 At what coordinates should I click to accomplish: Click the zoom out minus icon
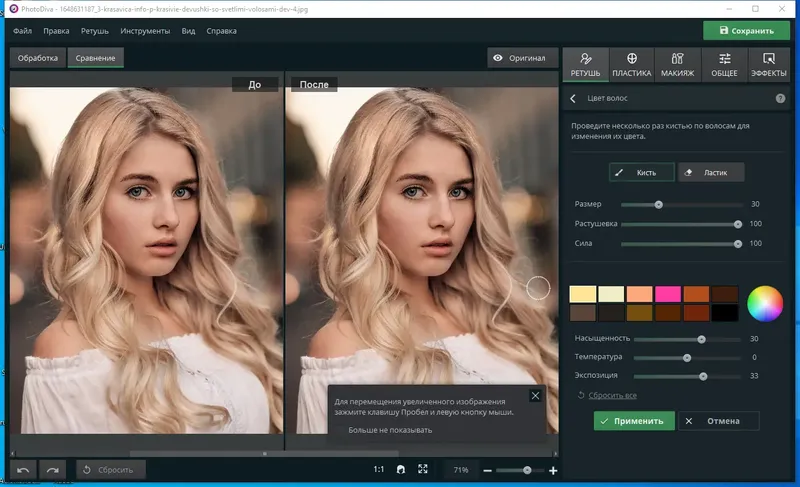488,470
